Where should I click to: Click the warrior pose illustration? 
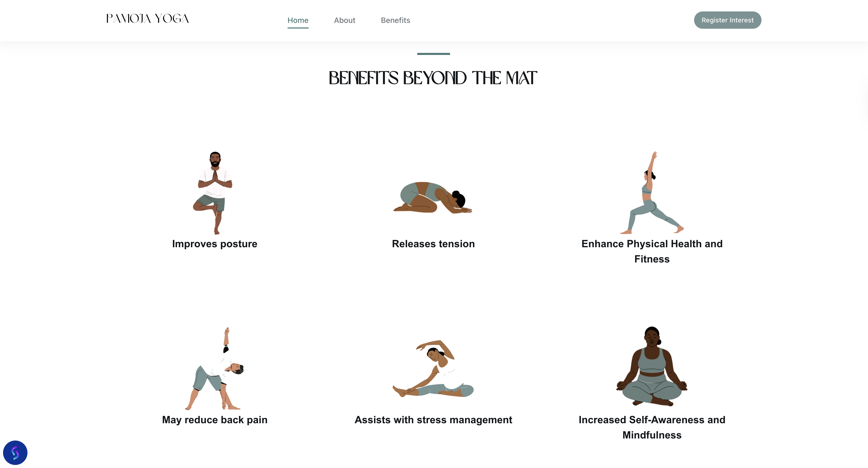pyautogui.click(x=652, y=193)
